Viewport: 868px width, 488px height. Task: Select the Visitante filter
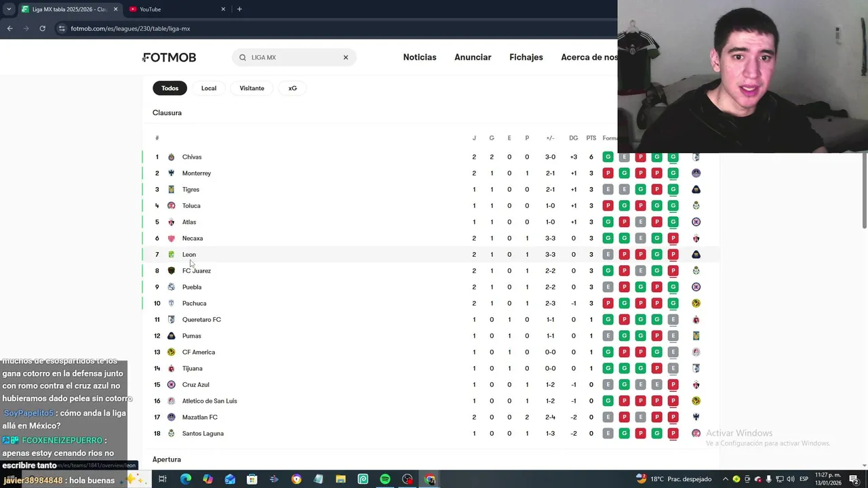click(252, 88)
